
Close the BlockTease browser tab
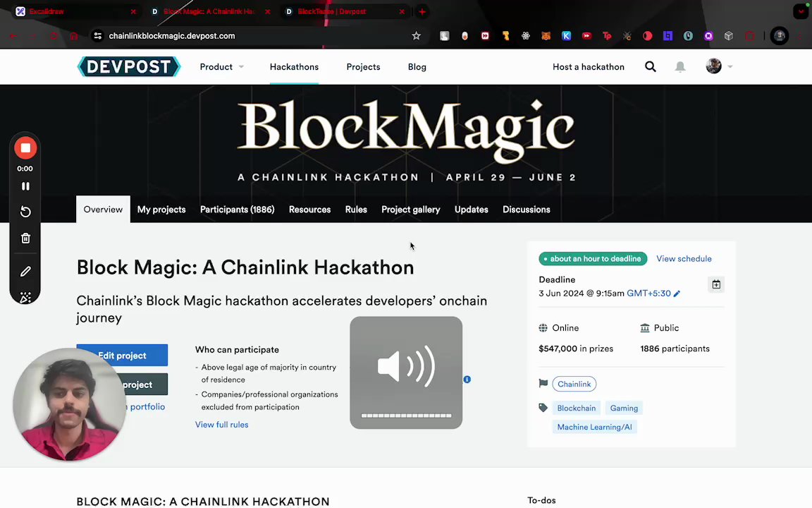click(401, 11)
